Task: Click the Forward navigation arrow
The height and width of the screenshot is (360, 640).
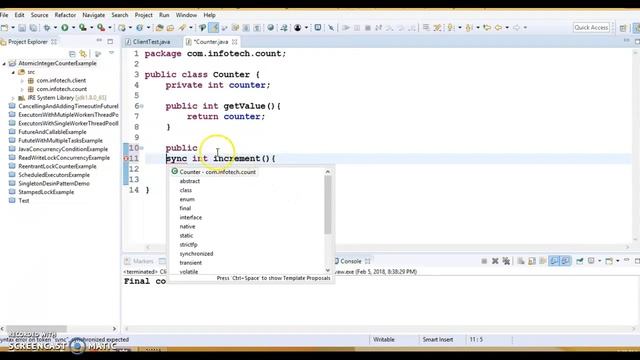Action: point(516,28)
